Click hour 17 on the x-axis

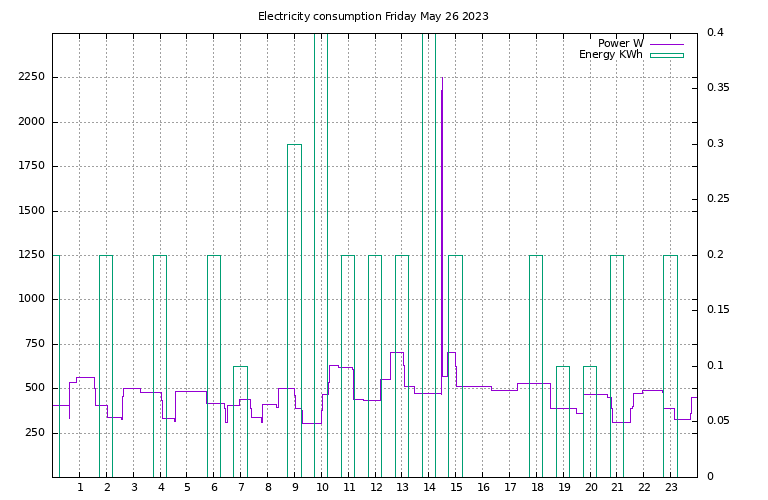point(510,488)
